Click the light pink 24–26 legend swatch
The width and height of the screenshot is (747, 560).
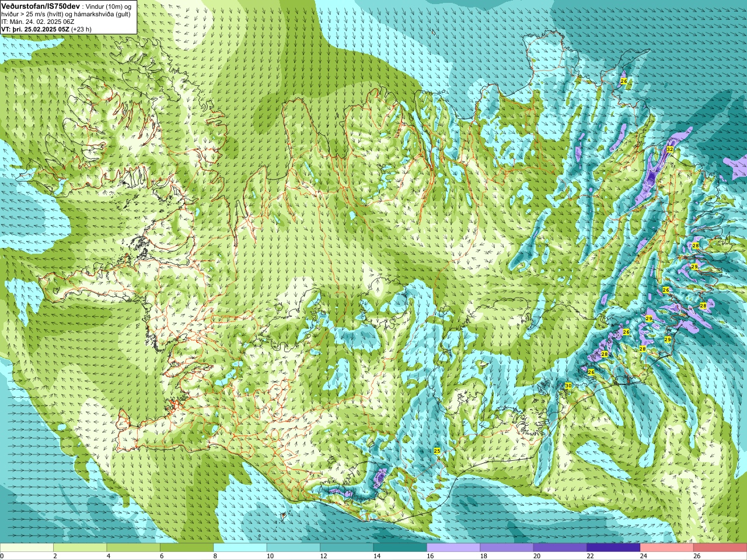click(x=667, y=548)
